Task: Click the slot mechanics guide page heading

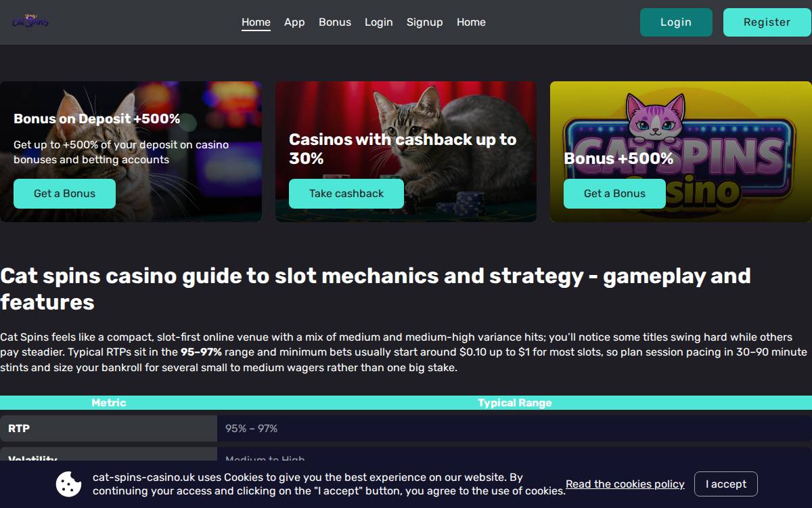Action: pyautogui.click(x=376, y=289)
